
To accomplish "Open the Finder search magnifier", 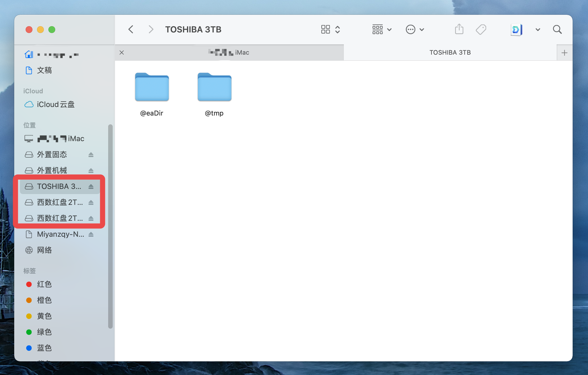I will [x=557, y=29].
